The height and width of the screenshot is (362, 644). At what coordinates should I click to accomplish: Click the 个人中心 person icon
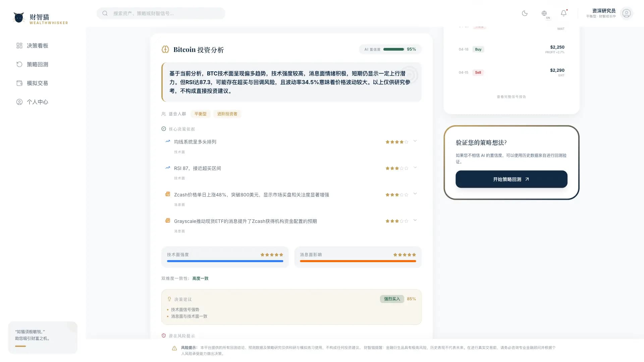click(x=19, y=102)
